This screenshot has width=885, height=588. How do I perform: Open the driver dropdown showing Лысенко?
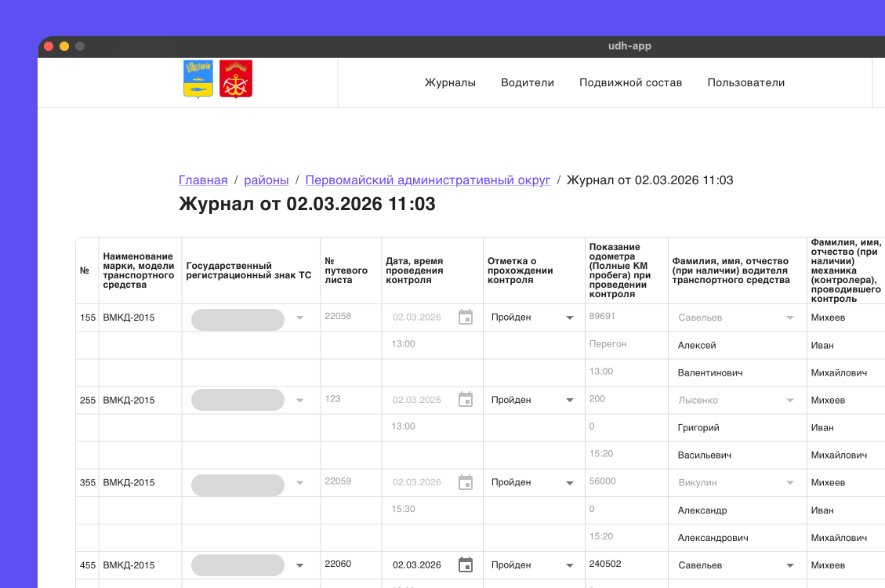point(789,400)
